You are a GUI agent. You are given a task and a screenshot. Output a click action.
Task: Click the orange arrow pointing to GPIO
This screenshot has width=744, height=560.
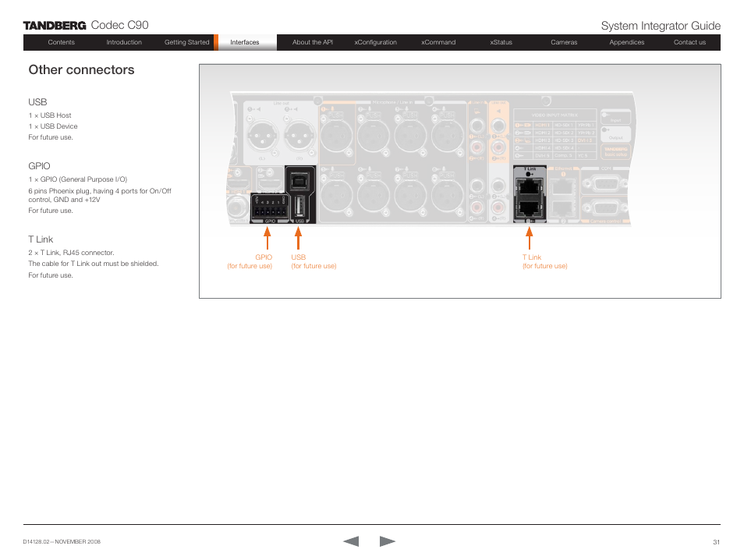[266, 237]
